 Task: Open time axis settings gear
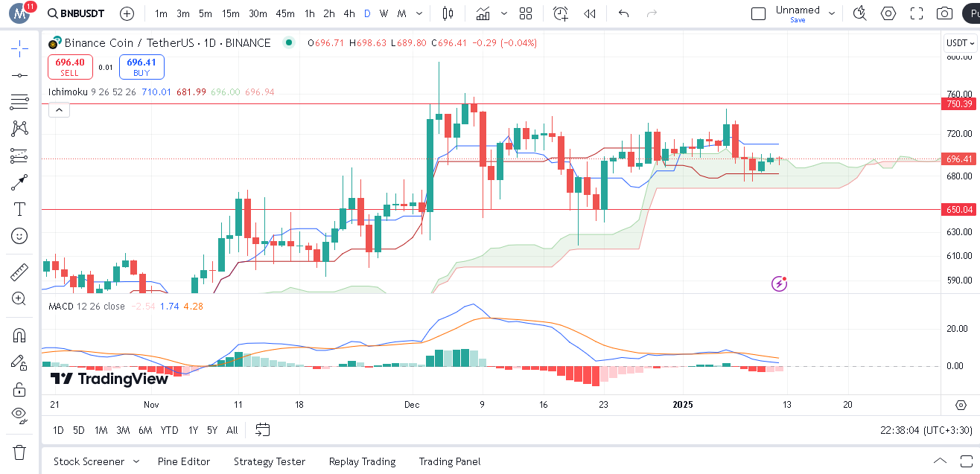click(961, 405)
